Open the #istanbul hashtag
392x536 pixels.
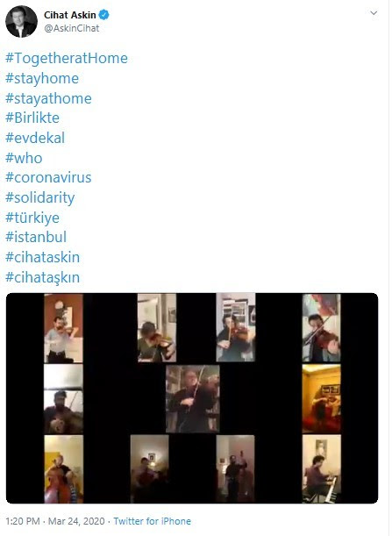click(36, 237)
